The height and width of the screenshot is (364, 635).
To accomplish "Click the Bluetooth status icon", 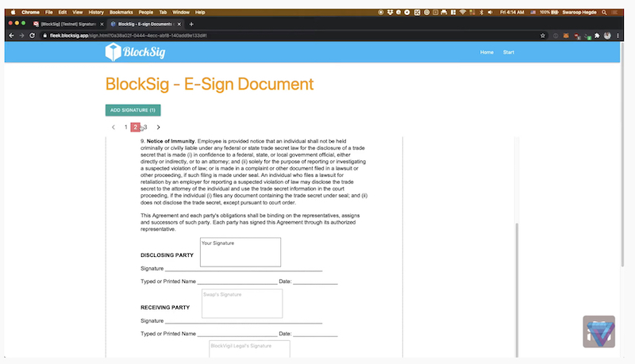I will coord(482,12).
